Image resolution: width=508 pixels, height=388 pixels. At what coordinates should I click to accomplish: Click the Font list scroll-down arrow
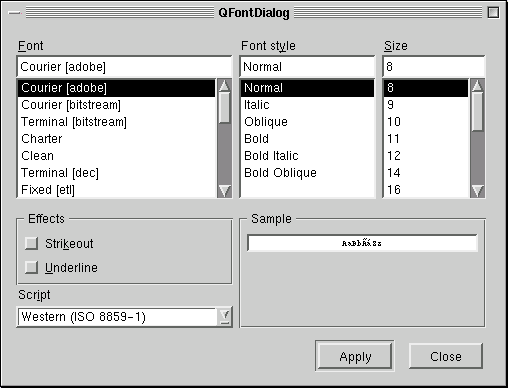pyautogui.click(x=224, y=191)
